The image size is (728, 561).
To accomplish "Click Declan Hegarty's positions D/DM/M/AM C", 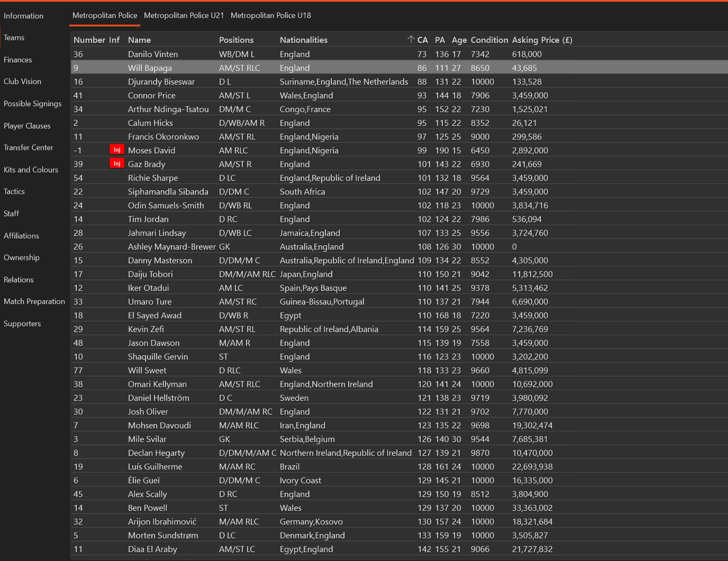I will (248, 453).
